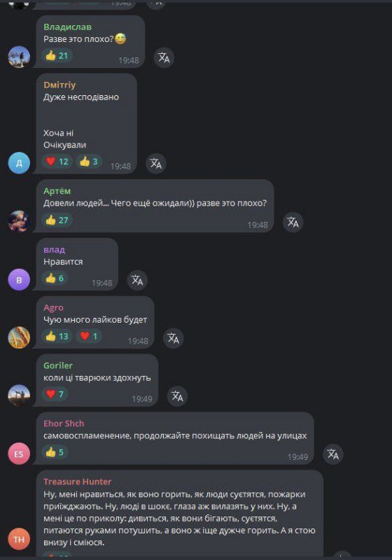Click Goriler's profile photo avatar
392x560 pixels.
pyautogui.click(x=19, y=395)
